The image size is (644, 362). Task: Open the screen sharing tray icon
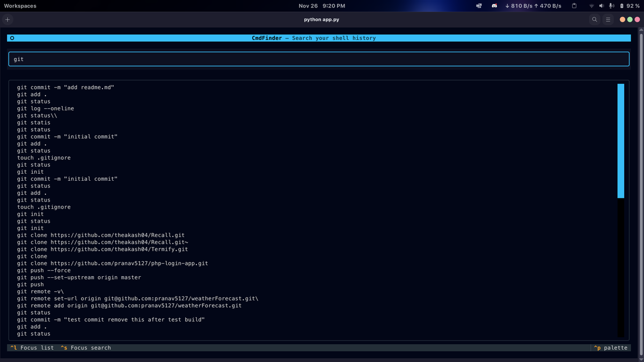(x=479, y=6)
